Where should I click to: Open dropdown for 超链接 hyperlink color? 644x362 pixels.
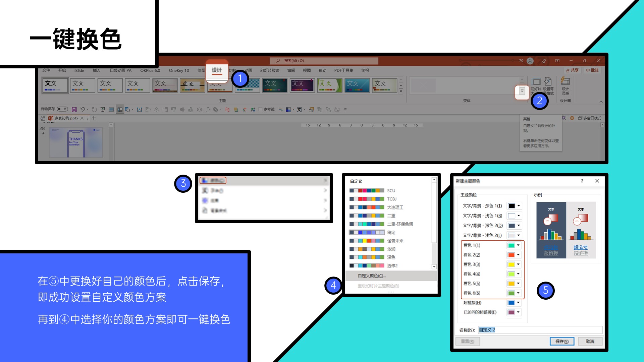point(518,303)
